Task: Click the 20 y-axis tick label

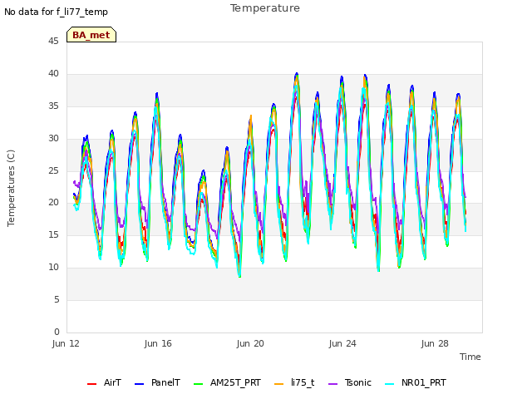Action: 53,203
